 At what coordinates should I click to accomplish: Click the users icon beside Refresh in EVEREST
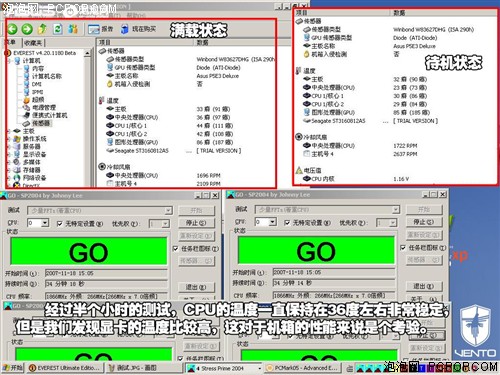pos(73,29)
